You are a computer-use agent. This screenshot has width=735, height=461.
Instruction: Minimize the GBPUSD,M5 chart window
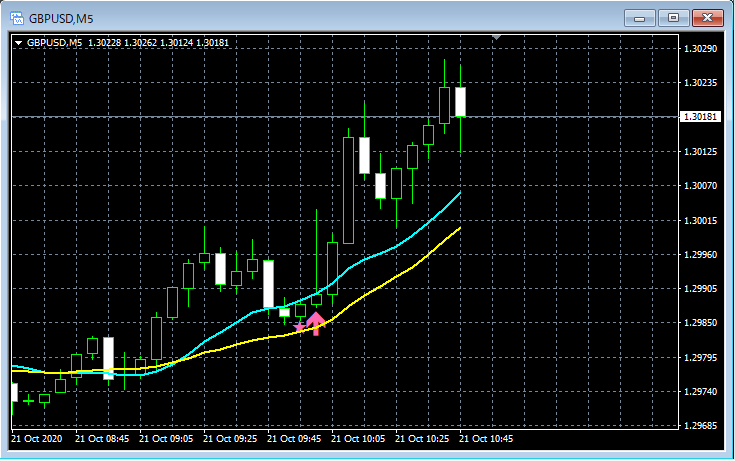coord(639,18)
